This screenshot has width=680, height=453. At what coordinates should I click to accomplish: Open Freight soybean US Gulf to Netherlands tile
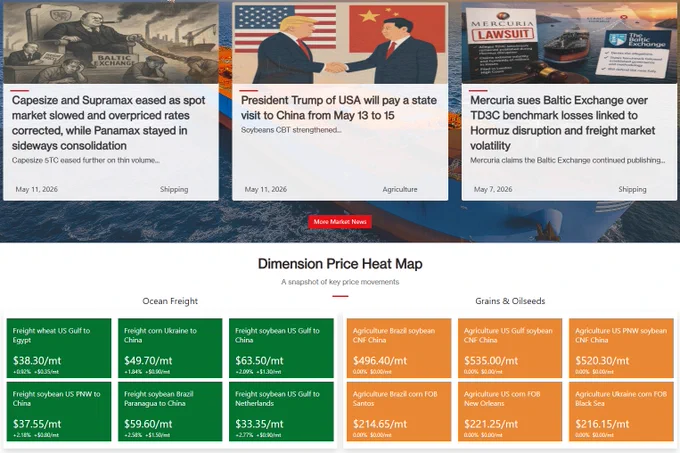click(281, 411)
